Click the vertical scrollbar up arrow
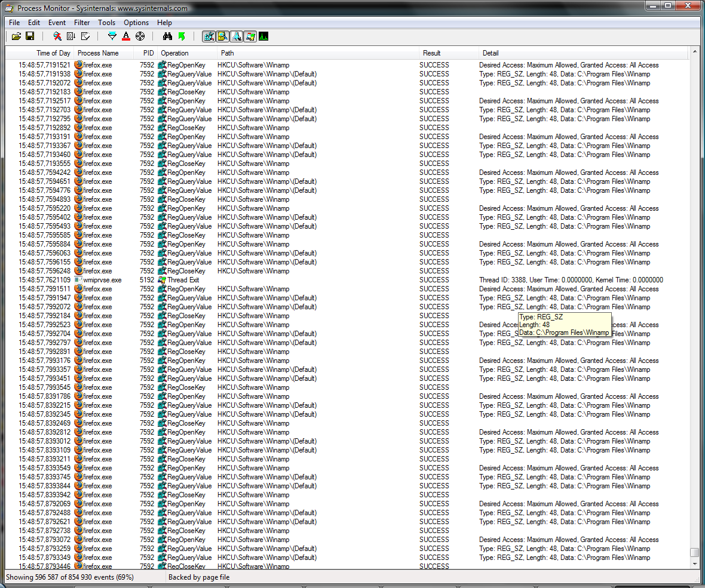This screenshot has height=588, width=705. (x=695, y=52)
